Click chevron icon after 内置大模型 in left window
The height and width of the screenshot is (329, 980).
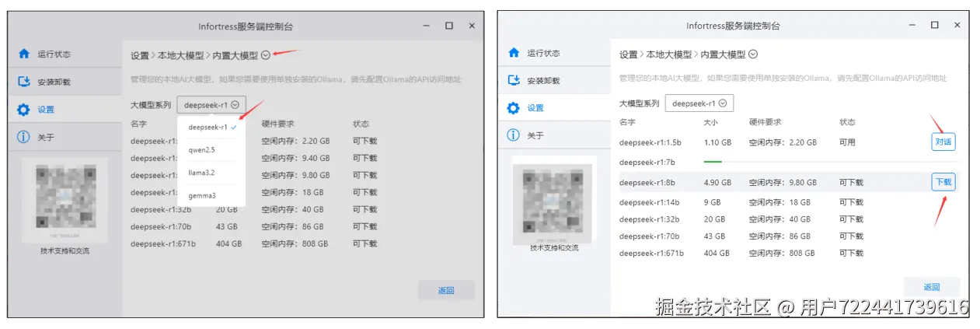click(266, 55)
